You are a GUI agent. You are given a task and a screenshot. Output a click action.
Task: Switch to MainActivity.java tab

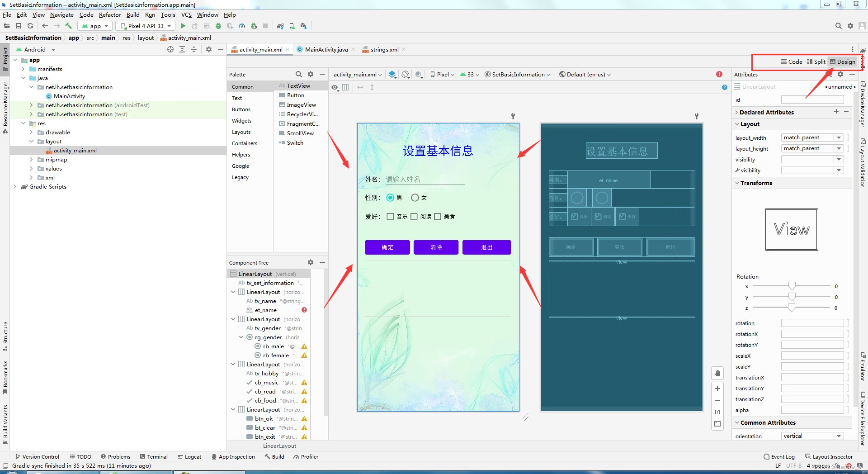pyautogui.click(x=326, y=49)
